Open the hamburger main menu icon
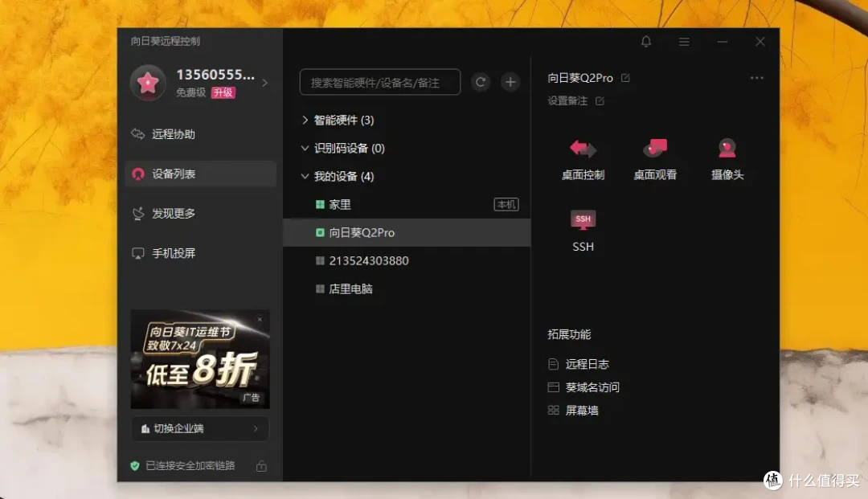This screenshot has width=868, height=499. (x=684, y=42)
